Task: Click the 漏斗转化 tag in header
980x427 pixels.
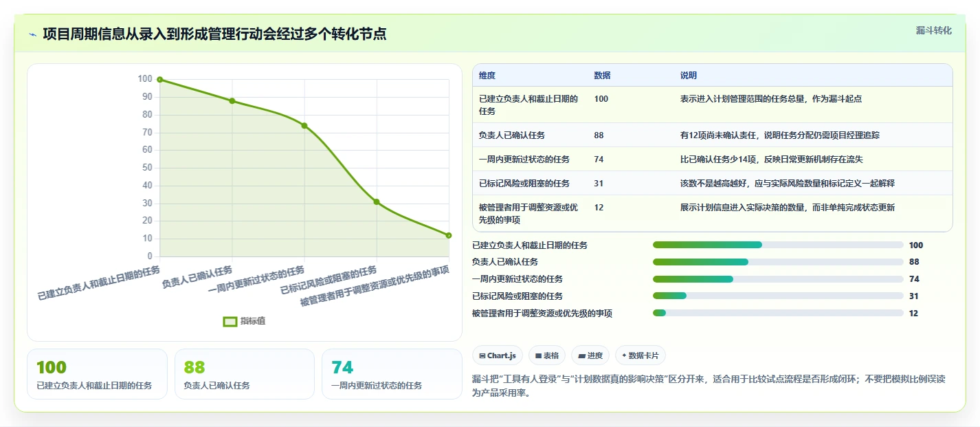Action: (934, 30)
